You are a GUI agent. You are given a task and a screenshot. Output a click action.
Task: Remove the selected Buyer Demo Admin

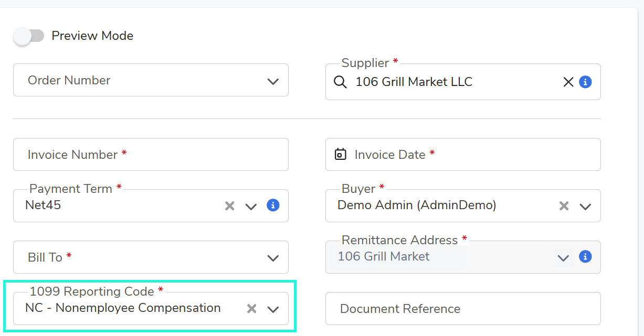point(564,206)
